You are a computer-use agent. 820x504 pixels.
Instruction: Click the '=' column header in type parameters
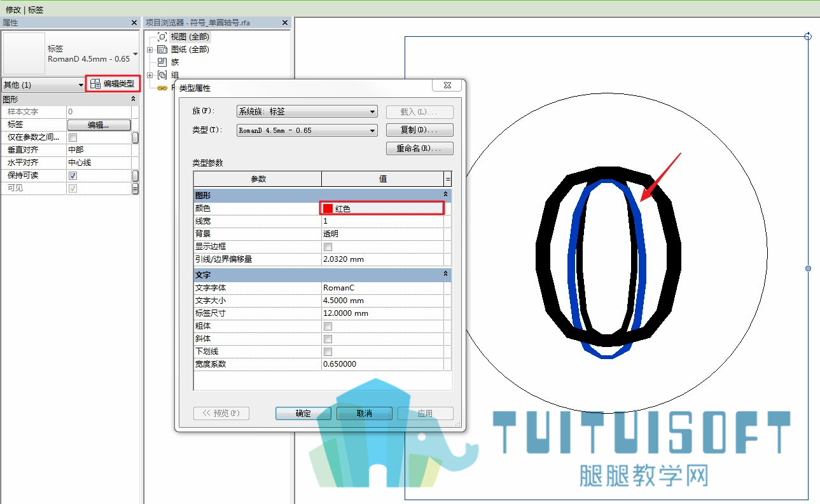448,179
